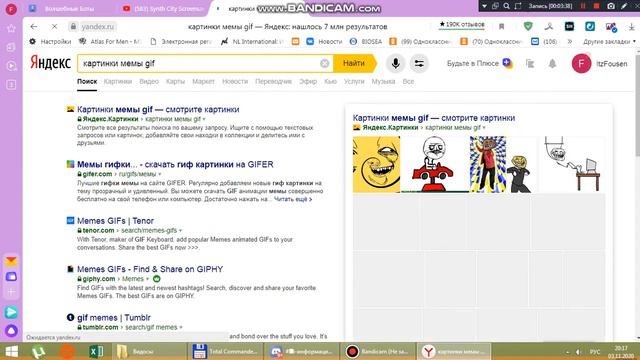Click the Найти search button
This screenshot has height=360, width=640.
pos(353,63)
